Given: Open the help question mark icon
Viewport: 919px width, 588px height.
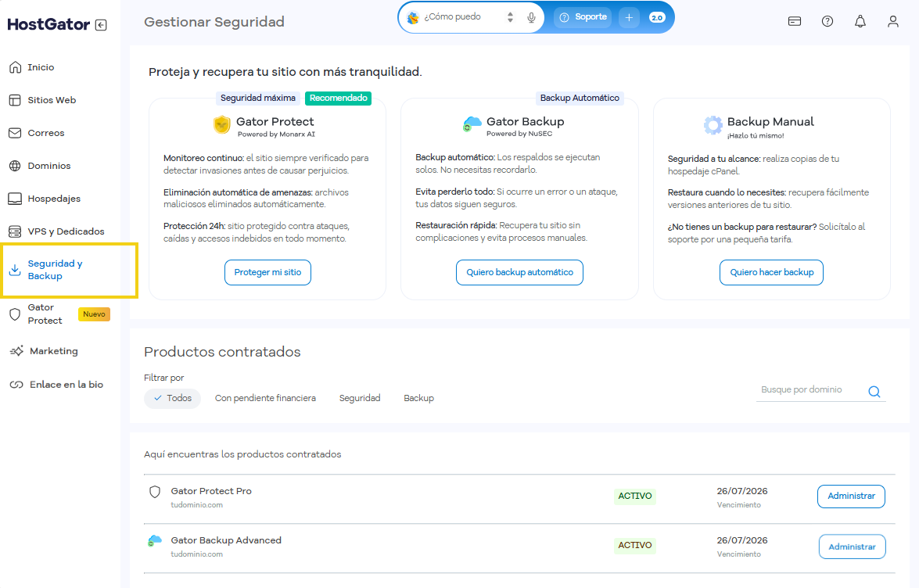Looking at the screenshot, I should (827, 22).
